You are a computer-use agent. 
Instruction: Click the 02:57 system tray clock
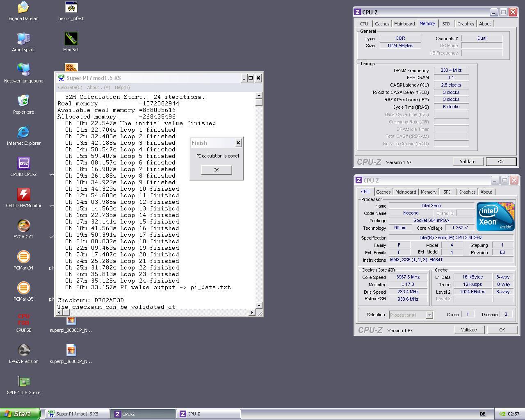[514, 414]
